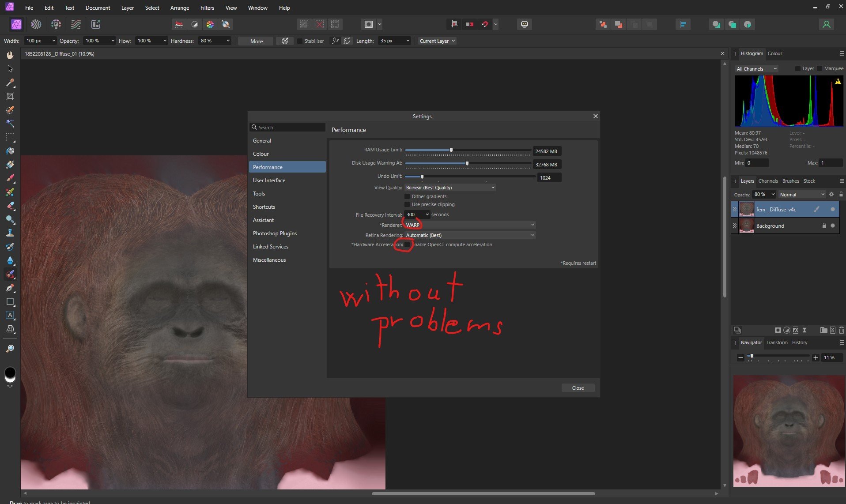Select the Rectangle shape tool
The height and width of the screenshot is (504, 846).
10,302
